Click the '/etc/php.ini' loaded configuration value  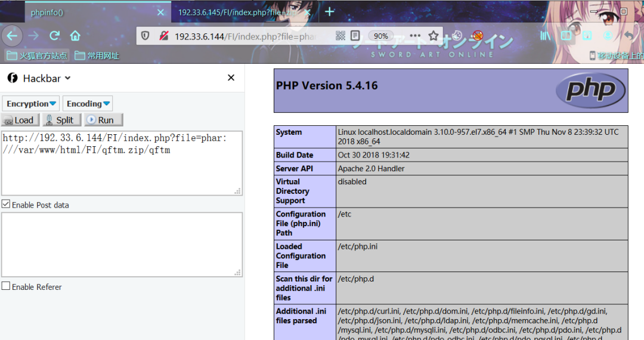pos(358,246)
